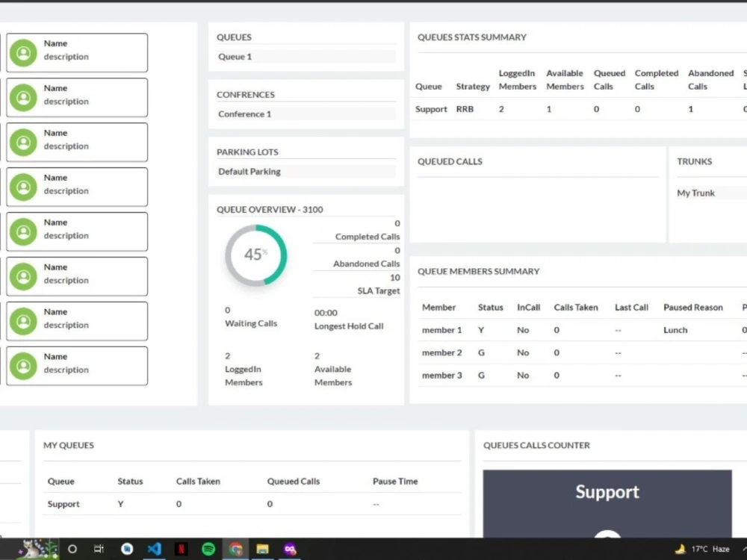747x560 pixels.
Task: Click the RRB strategy cell
Action: pos(465,109)
